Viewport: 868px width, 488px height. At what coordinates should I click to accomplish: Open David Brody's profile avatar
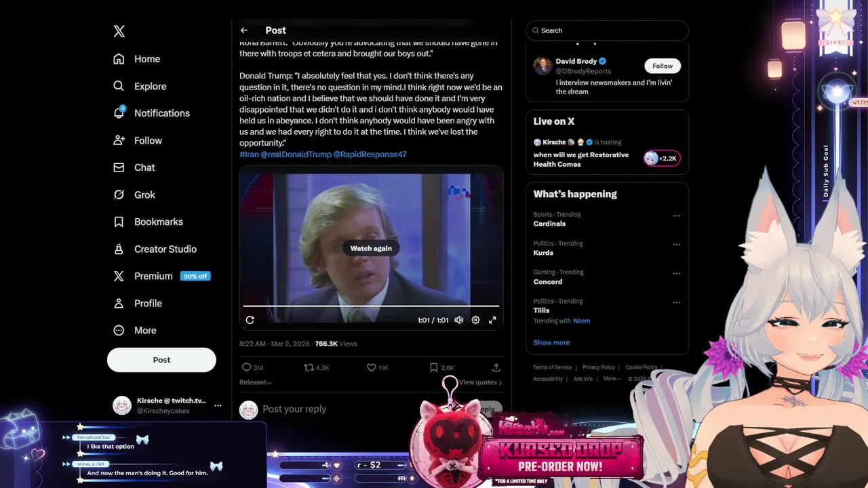tap(542, 66)
